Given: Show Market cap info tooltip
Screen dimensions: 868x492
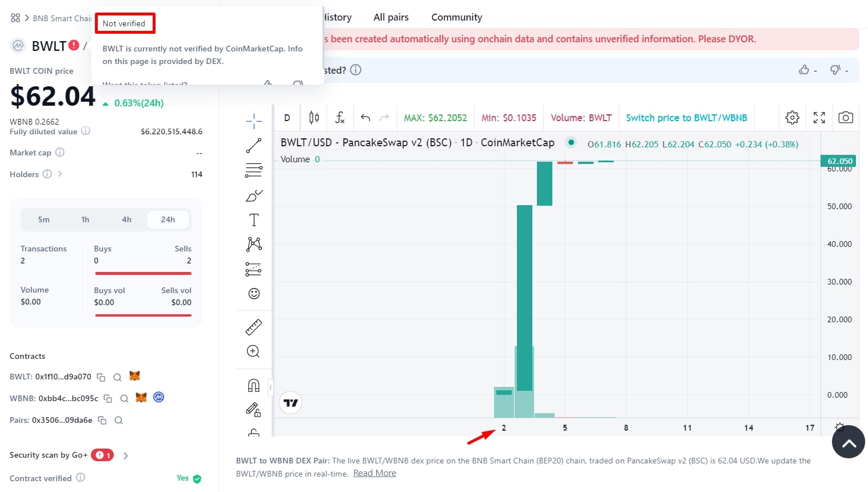Looking at the screenshot, I should [x=60, y=153].
